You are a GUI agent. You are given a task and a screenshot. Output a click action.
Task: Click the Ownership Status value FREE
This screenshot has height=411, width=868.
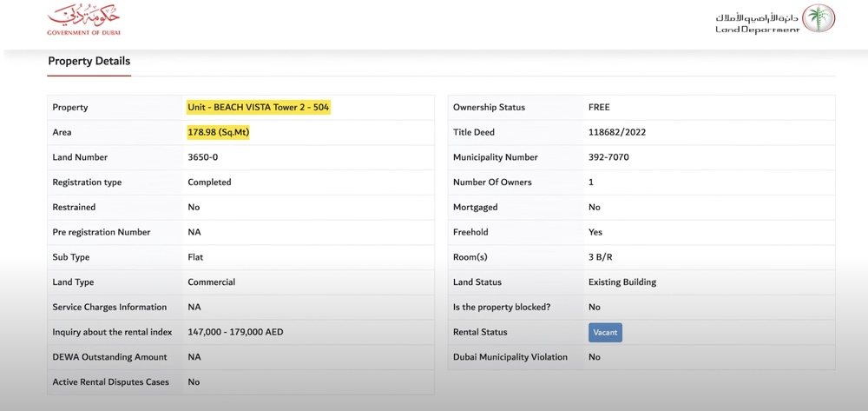(599, 108)
